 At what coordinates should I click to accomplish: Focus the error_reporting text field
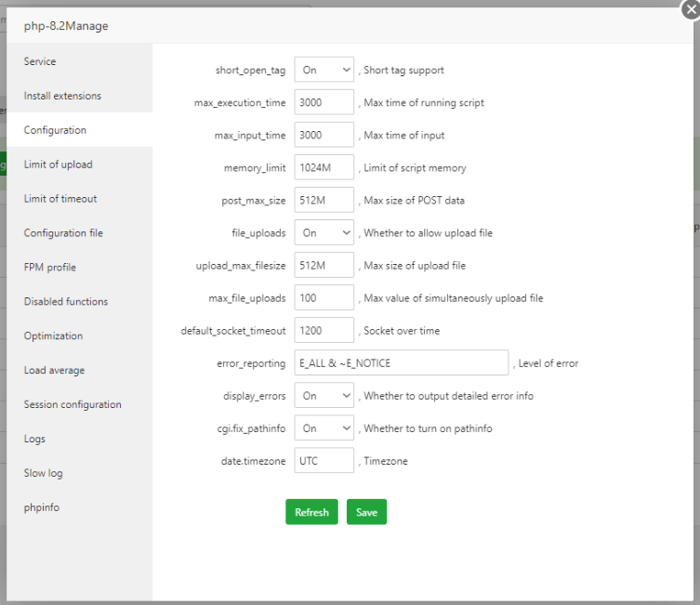click(x=401, y=362)
